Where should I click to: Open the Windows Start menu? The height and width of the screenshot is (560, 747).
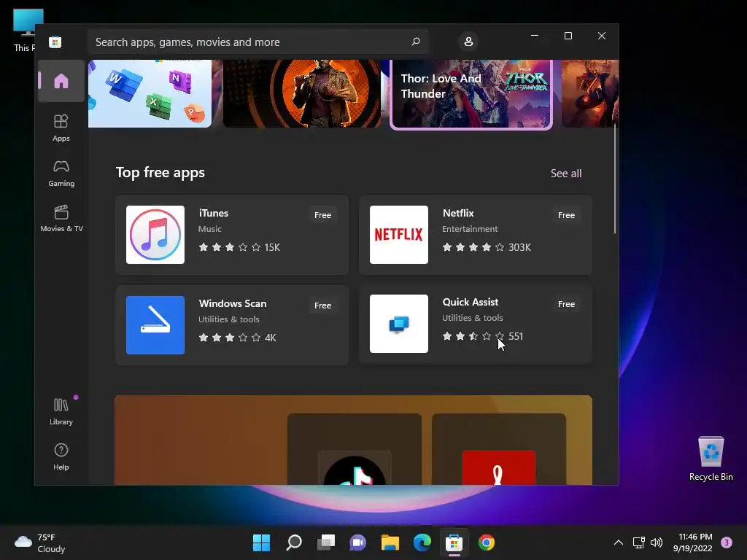tap(262, 542)
